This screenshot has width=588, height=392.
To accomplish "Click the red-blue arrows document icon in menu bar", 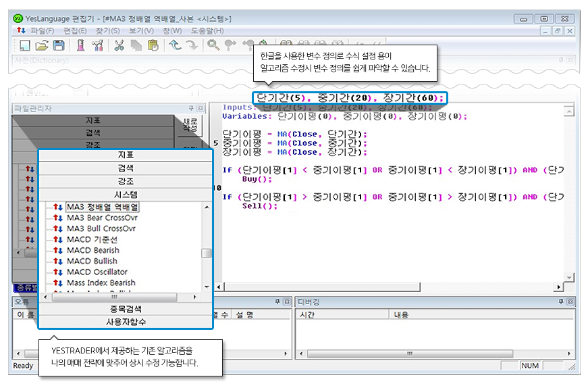I will [x=21, y=30].
